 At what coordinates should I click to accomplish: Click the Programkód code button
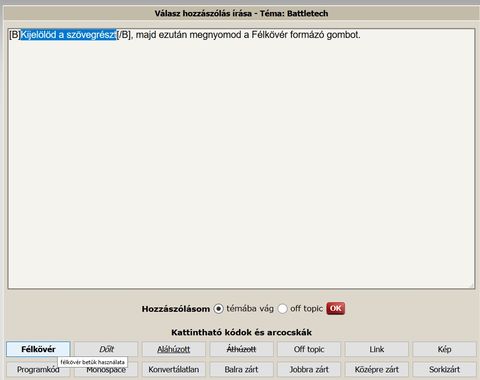[x=38, y=370]
